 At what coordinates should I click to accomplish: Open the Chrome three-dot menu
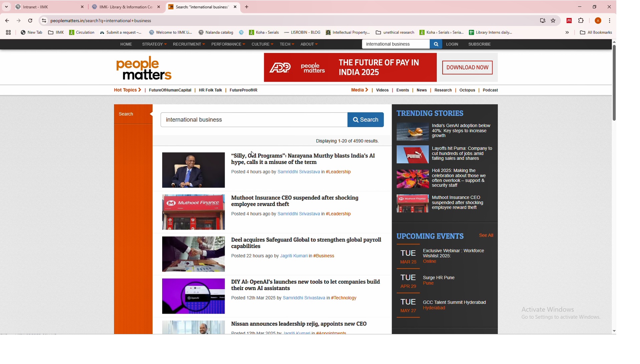pos(610,21)
